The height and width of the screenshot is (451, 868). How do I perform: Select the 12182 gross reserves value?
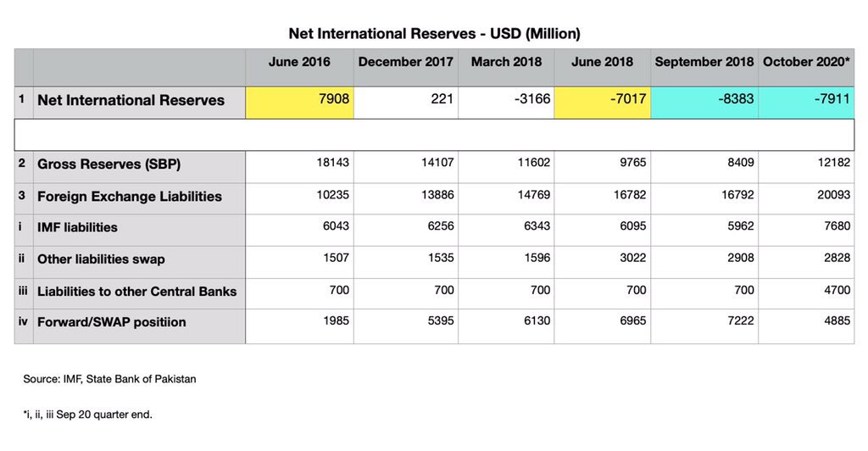(x=834, y=163)
